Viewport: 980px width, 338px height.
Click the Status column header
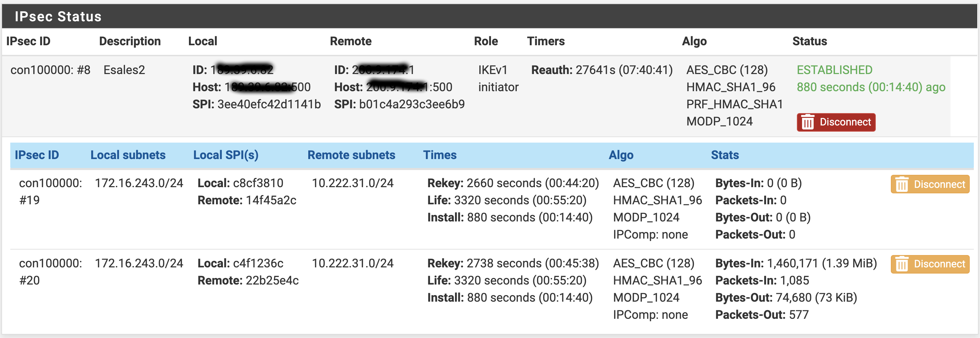pos(810,41)
